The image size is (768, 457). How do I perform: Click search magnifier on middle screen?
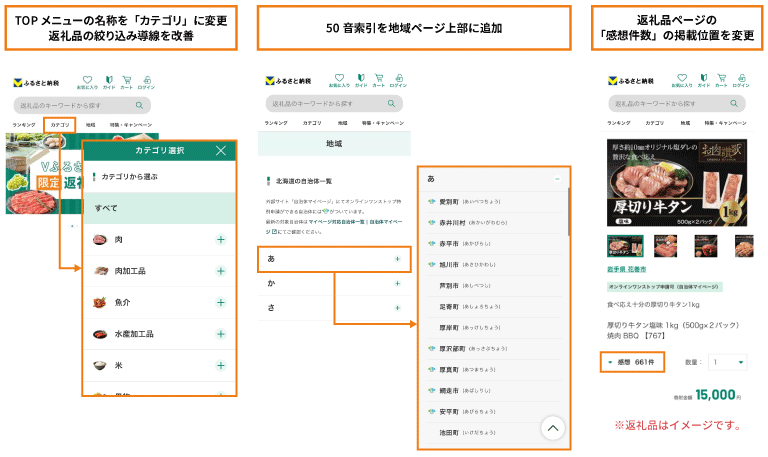click(391, 103)
